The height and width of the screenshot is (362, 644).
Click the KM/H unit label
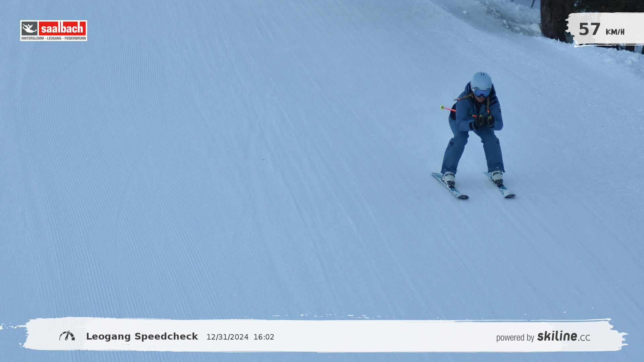coord(615,32)
